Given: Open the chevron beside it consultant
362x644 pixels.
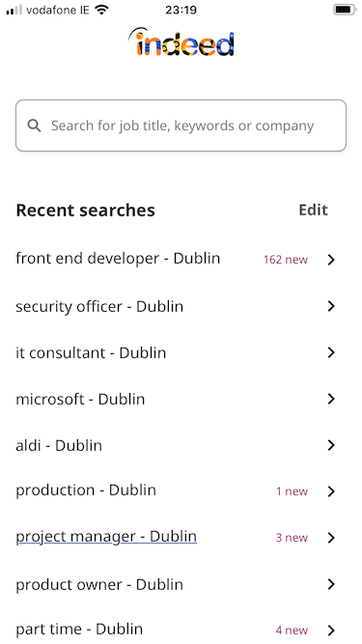Looking at the screenshot, I should pyautogui.click(x=331, y=352).
